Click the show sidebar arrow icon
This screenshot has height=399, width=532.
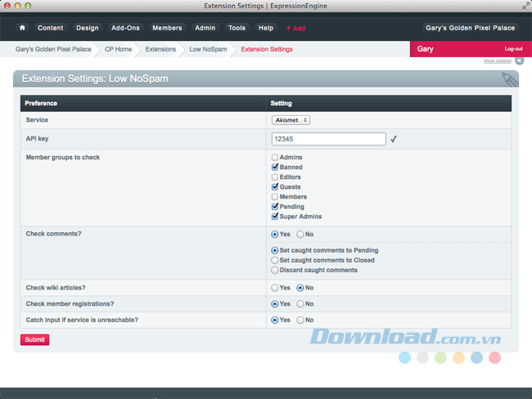(x=520, y=61)
